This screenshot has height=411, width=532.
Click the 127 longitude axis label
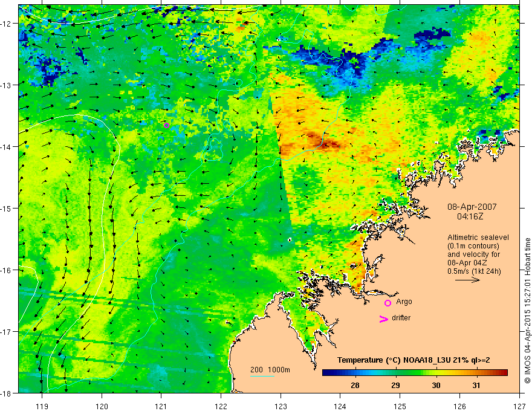tap(519, 406)
